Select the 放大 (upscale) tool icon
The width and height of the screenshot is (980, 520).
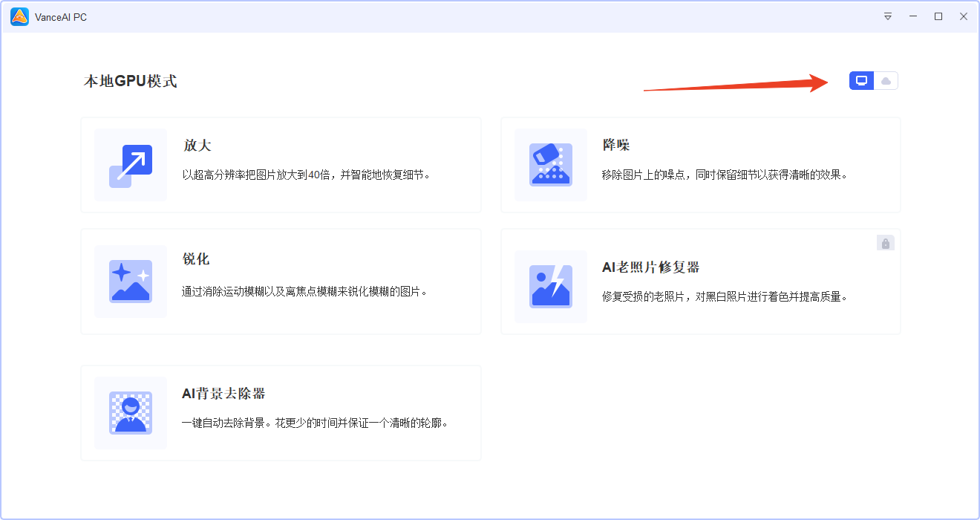(x=130, y=165)
